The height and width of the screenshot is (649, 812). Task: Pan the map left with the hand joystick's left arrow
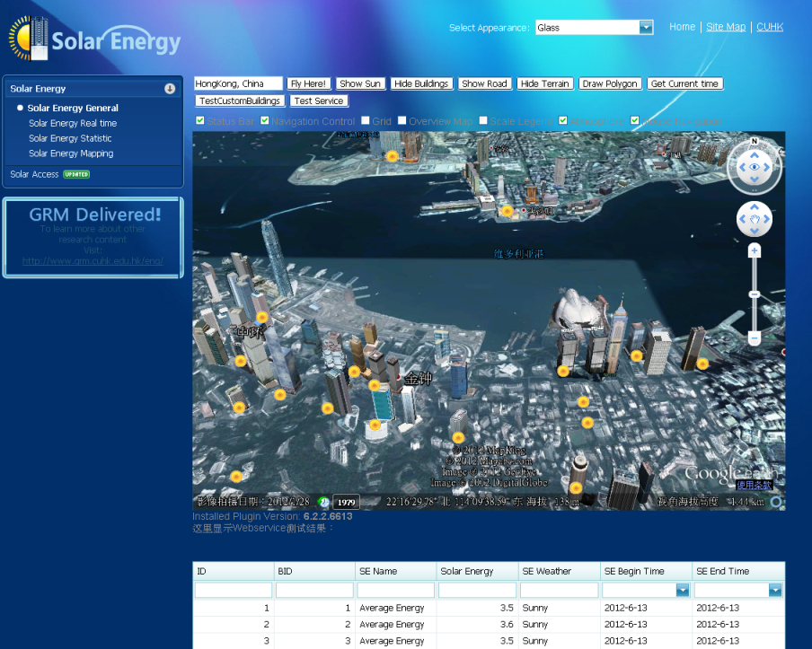click(743, 219)
